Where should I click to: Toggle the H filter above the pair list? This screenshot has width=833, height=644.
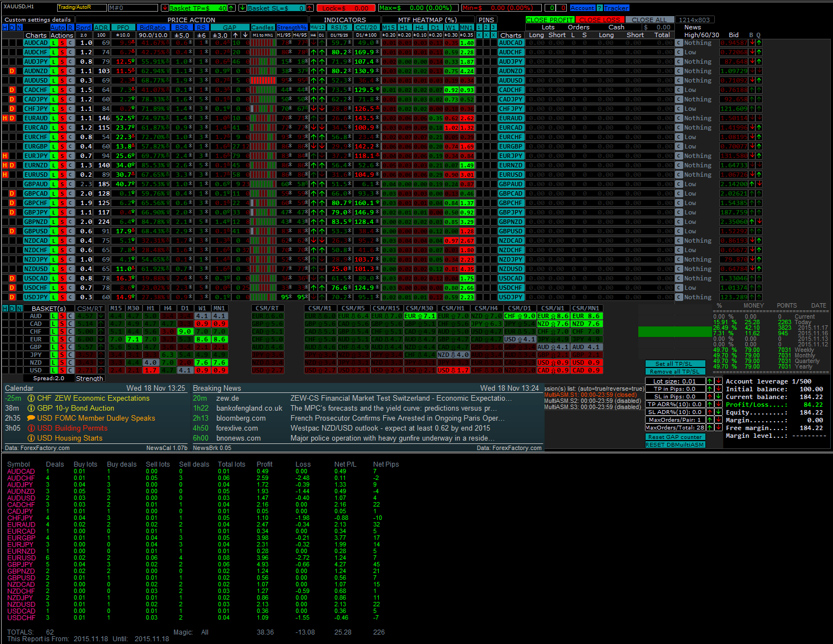tap(5, 28)
